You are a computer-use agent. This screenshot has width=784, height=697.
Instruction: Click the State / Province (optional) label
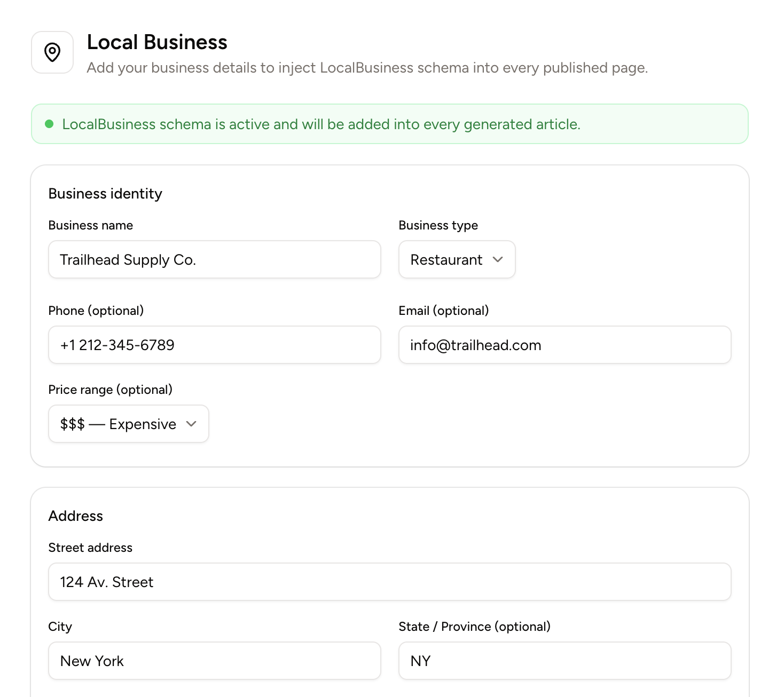tap(475, 627)
